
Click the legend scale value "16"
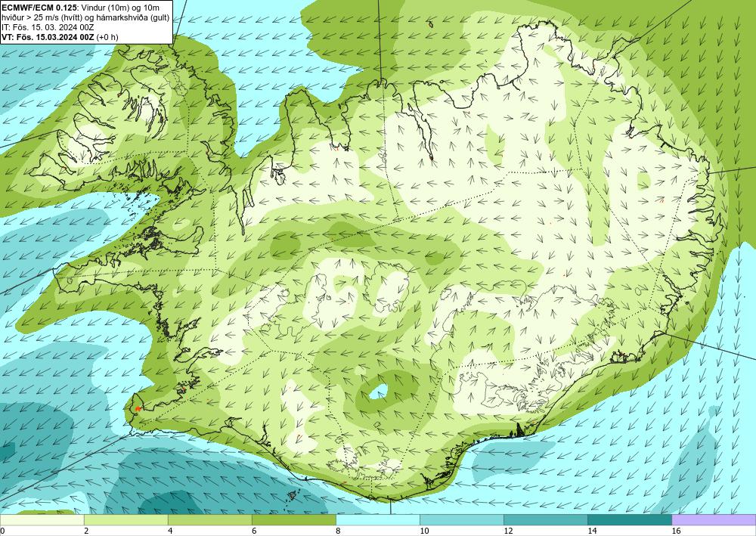point(676,531)
